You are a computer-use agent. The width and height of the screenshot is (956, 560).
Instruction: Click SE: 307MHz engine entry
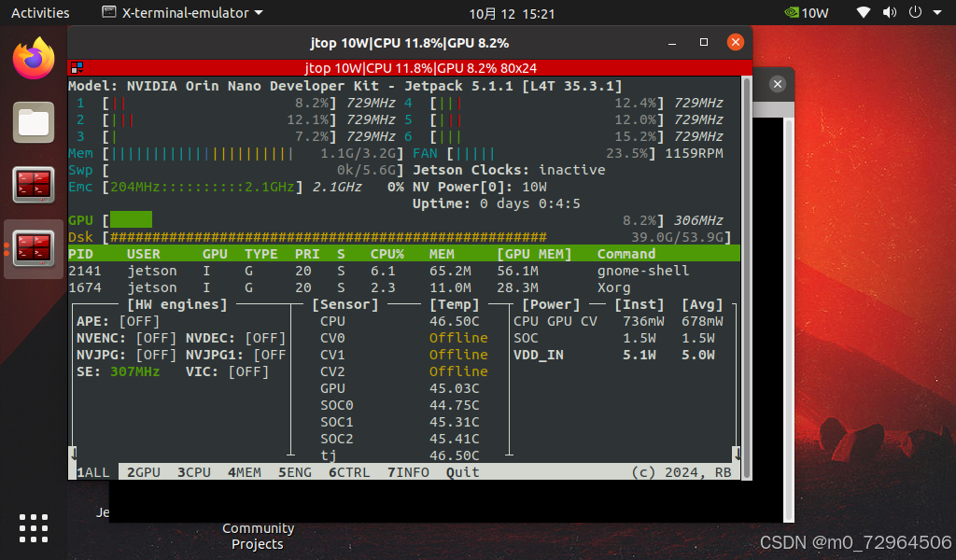pos(119,371)
